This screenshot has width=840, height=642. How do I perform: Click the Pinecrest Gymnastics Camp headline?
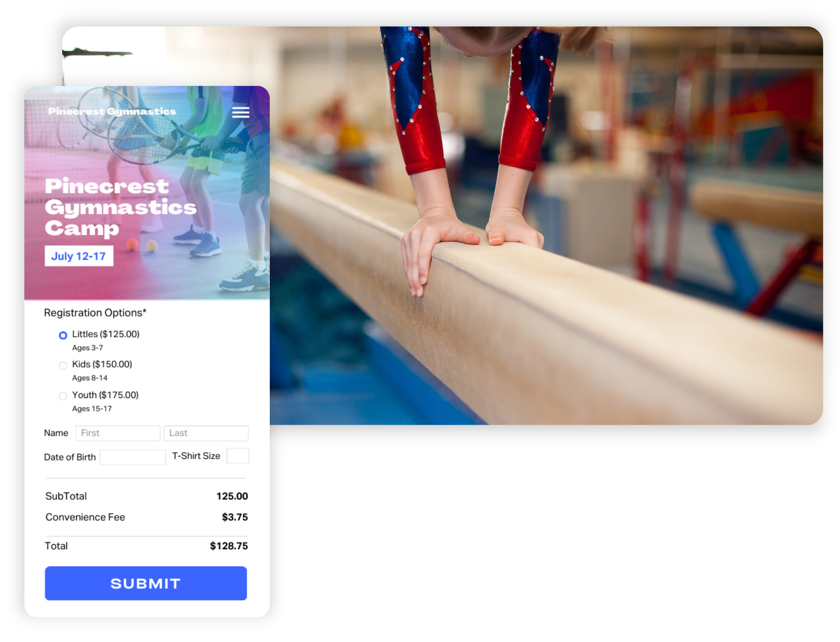(121, 207)
